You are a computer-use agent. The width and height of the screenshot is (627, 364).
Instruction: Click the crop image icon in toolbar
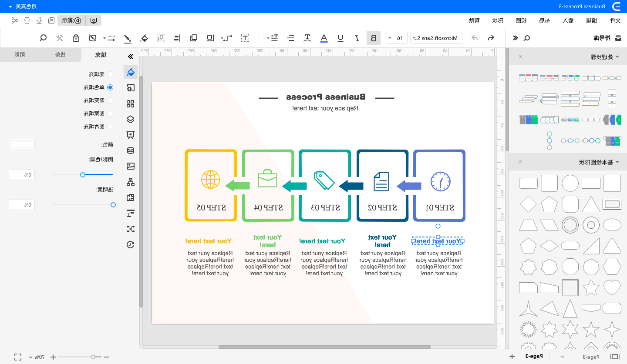[x=92, y=38]
